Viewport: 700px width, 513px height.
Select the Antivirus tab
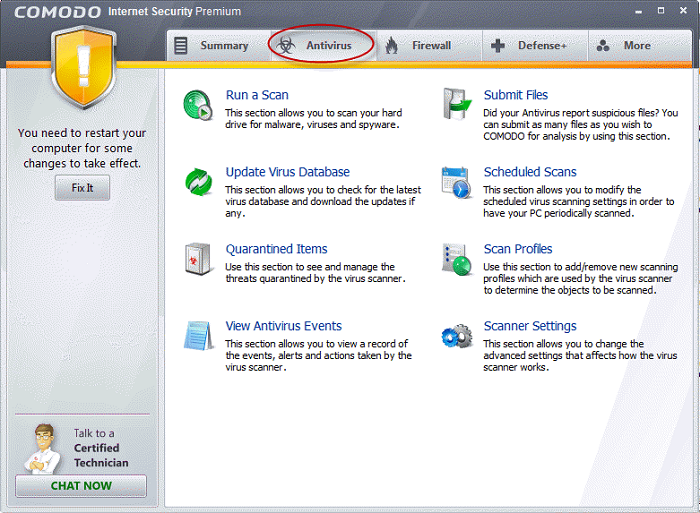[320, 46]
